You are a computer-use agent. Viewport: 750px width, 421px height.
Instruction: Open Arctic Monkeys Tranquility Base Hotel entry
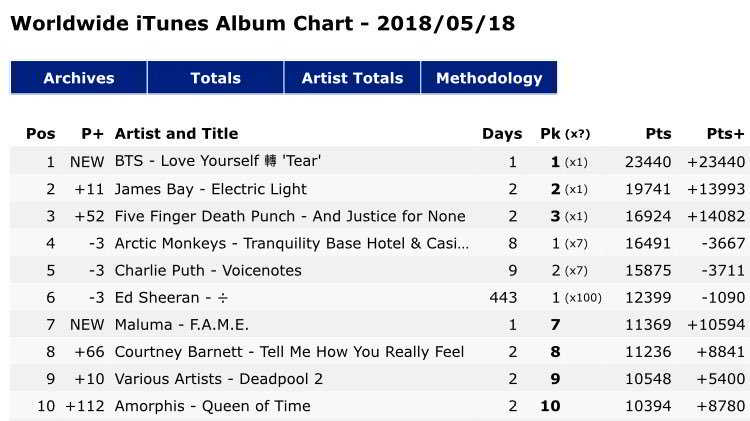292,243
